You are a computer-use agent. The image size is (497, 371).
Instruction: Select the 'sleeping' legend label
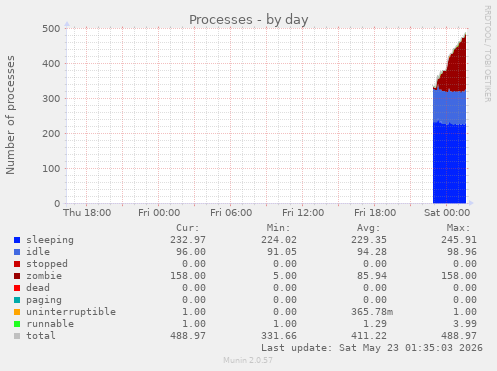click(x=50, y=240)
